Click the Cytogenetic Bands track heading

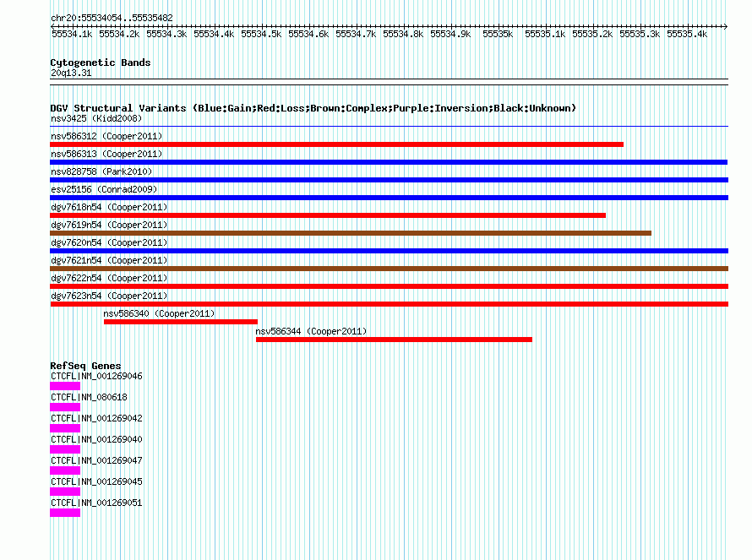(101, 63)
